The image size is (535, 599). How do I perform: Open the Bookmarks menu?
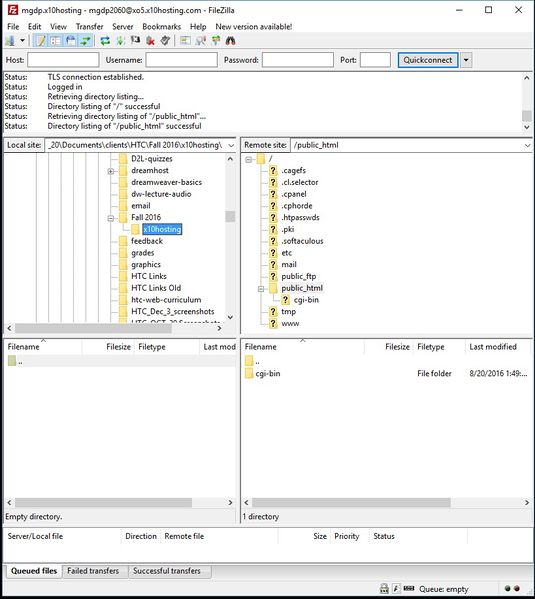pos(161,27)
